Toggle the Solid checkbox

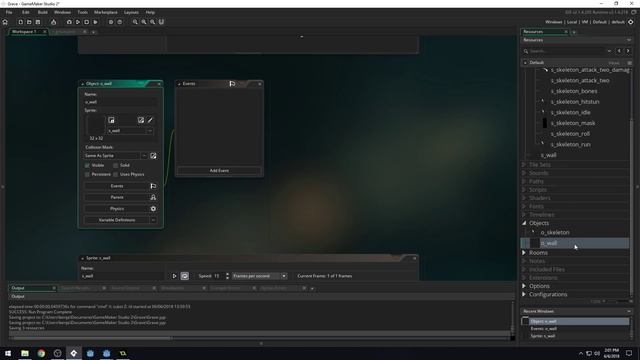pyautogui.click(x=116, y=165)
